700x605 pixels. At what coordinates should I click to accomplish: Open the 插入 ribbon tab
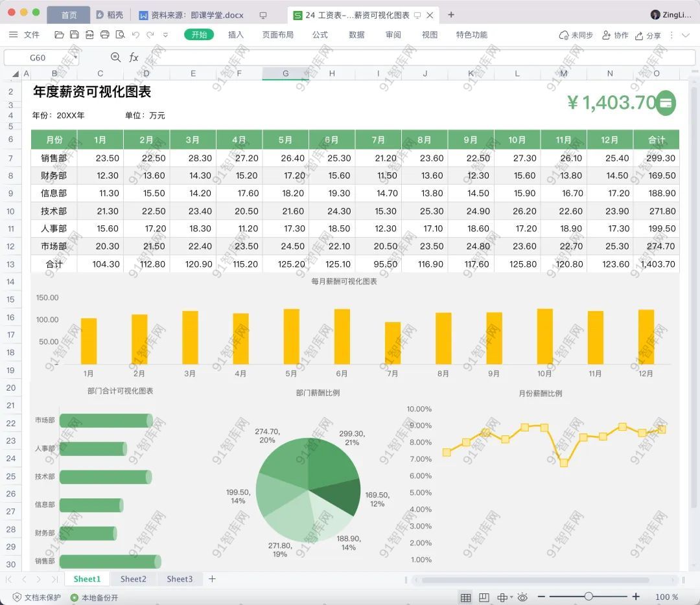[236, 35]
